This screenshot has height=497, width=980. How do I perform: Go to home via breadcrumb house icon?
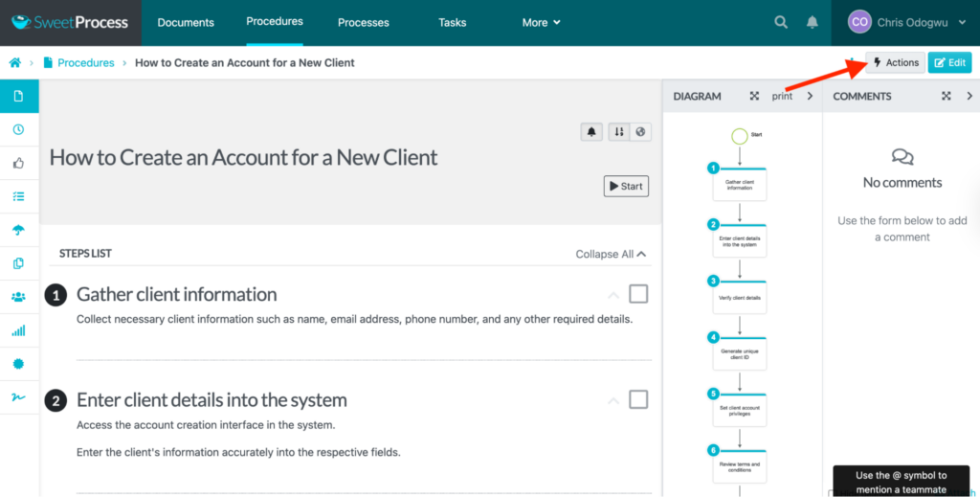click(15, 63)
